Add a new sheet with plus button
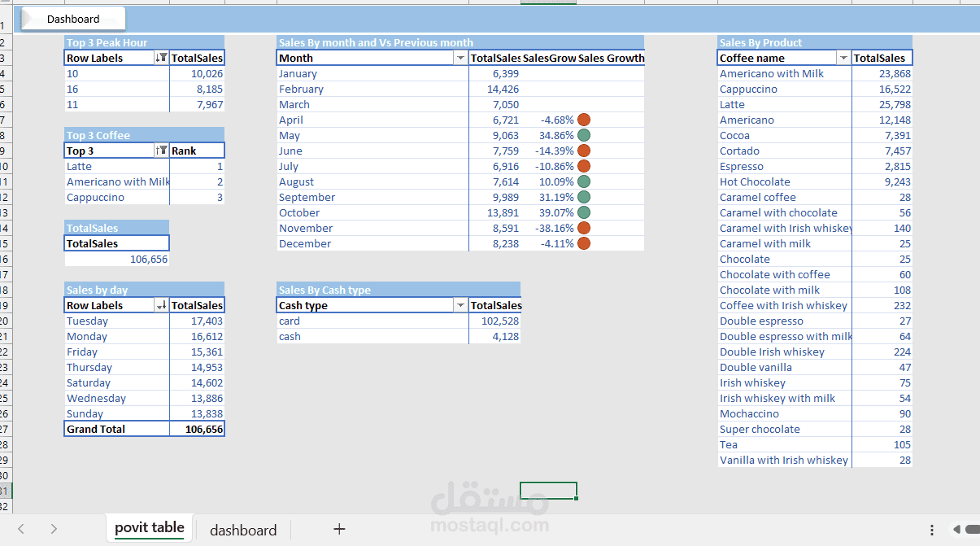Viewport: 980px width, 546px height. tap(339, 529)
